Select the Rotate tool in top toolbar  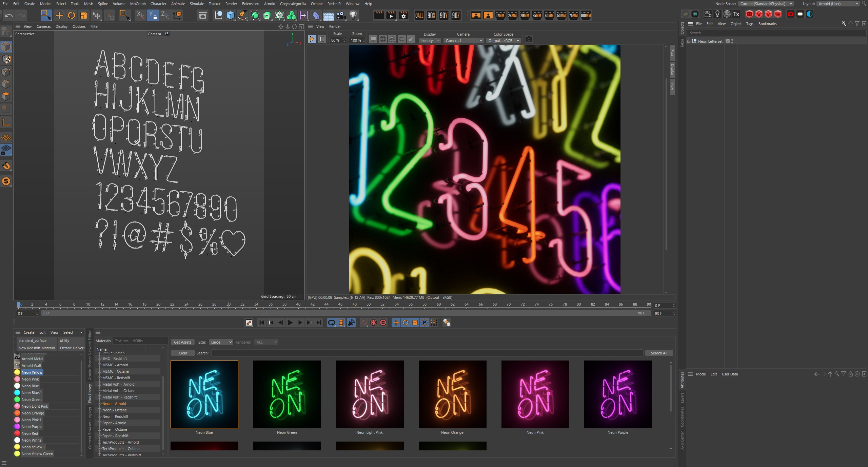pyautogui.click(x=71, y=15)
